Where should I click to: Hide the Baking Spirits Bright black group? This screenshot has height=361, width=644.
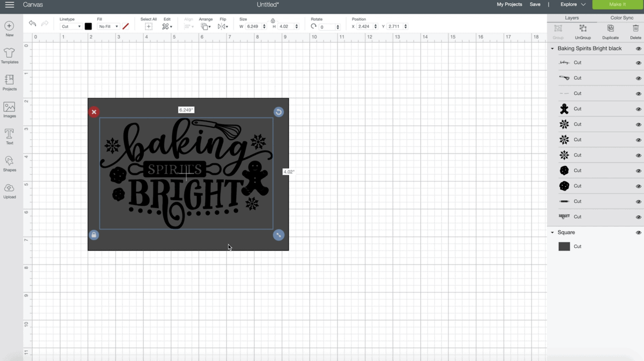pyautogui.click(x=639, y=48)
